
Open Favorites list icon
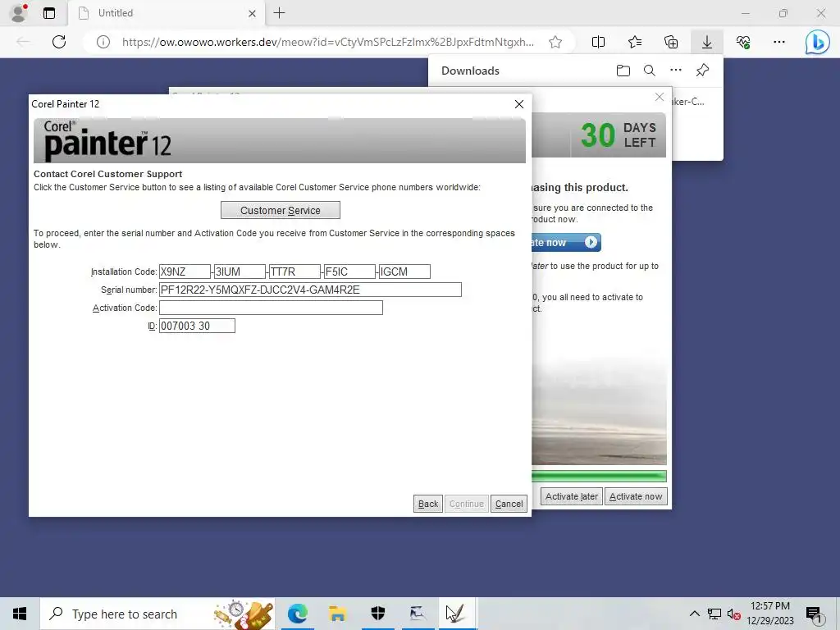pos(635,42)
